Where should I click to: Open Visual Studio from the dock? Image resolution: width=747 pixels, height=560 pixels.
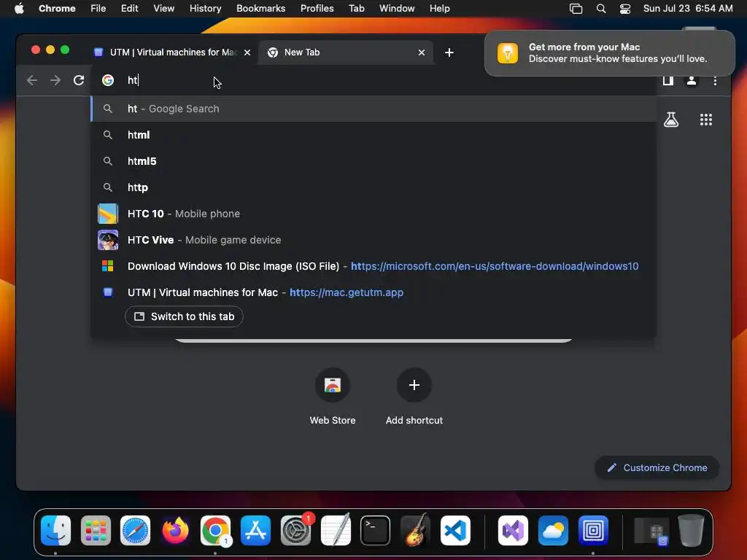click(513, 530)
